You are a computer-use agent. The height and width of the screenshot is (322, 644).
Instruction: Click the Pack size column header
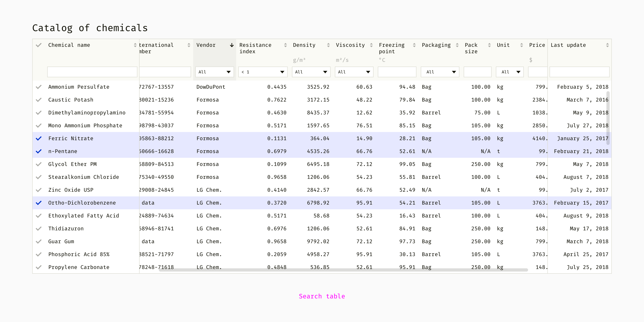click(x=471, y=48)
